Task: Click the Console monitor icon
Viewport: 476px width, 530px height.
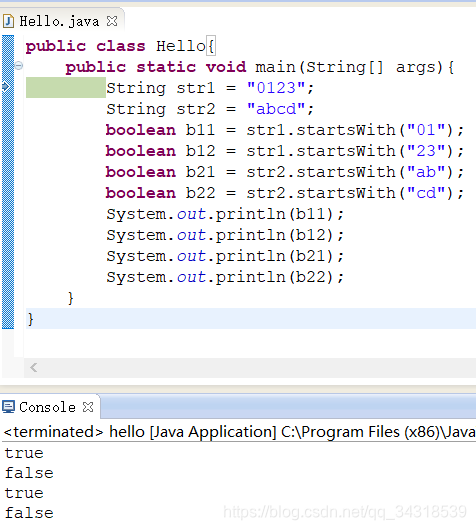Action: tap(8, 407)
